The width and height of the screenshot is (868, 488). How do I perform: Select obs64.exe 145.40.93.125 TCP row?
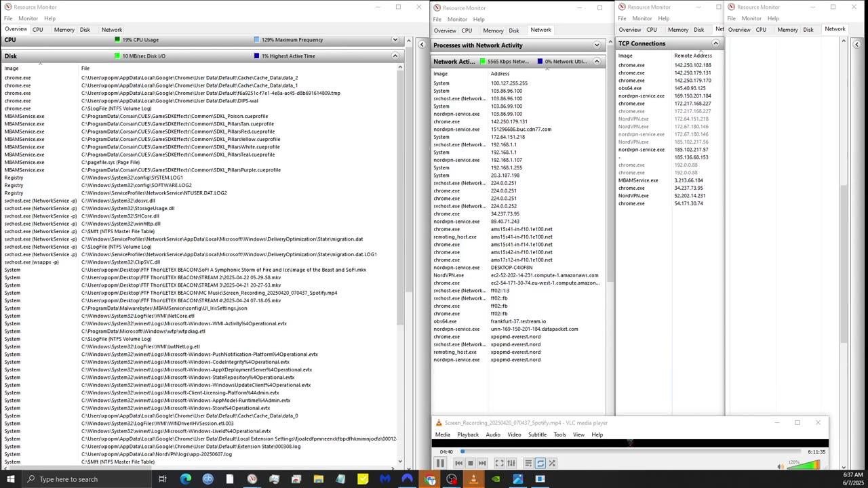[x=669, y=88]
